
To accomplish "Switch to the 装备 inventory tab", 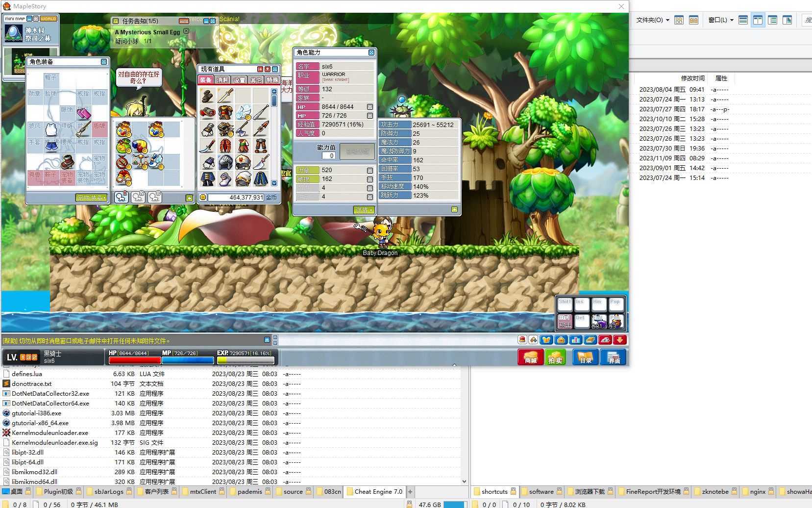I will click(x=206, y=80).
